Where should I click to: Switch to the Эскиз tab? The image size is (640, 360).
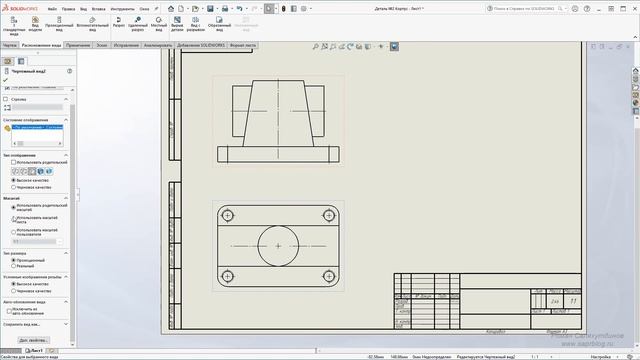(102, 45)
